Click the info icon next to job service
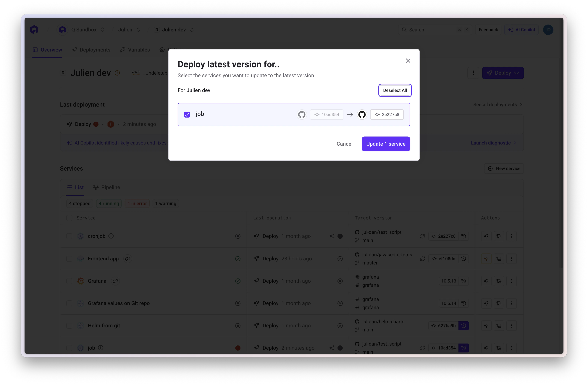 tap(101, 348)
